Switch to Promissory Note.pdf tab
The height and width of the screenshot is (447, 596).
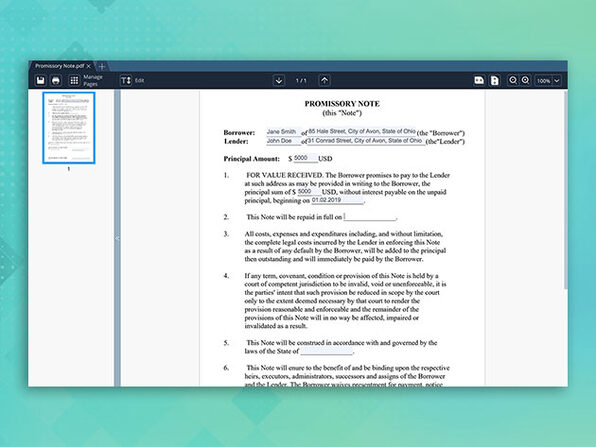tap(59, 66)
